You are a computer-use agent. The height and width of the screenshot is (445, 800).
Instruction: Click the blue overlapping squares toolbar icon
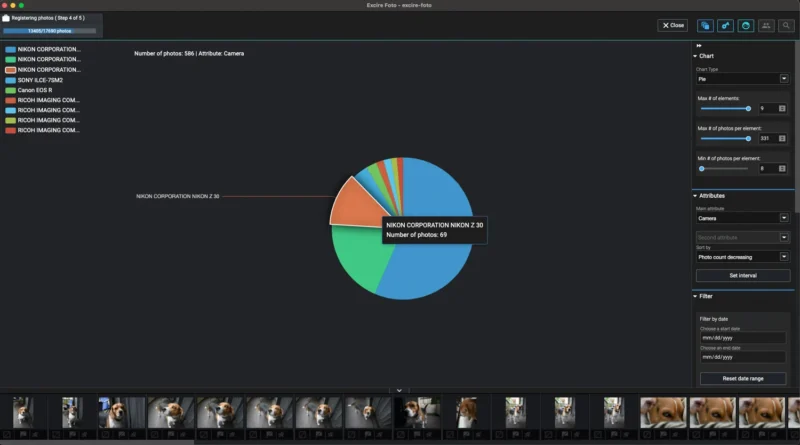(x=705, y=26)
